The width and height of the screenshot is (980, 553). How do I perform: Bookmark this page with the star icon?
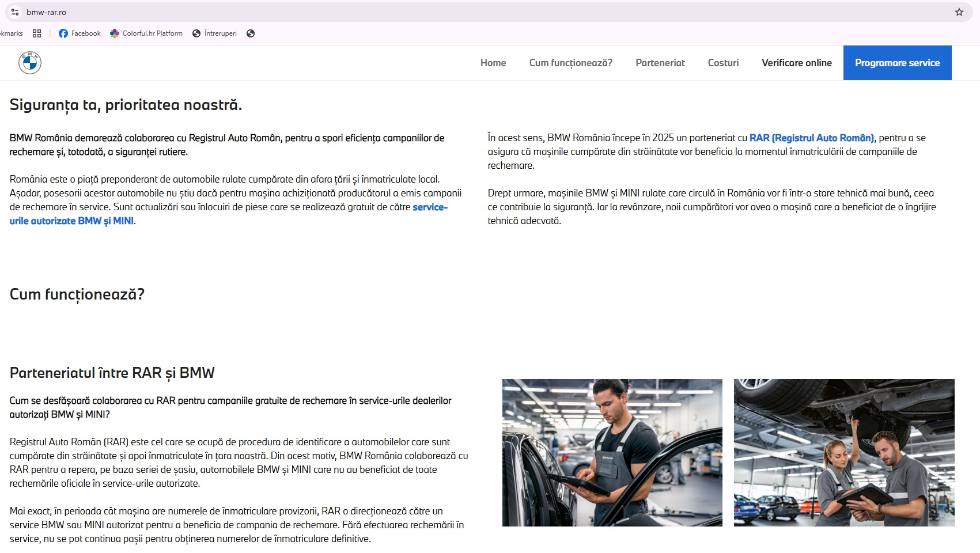pos(959,12)
